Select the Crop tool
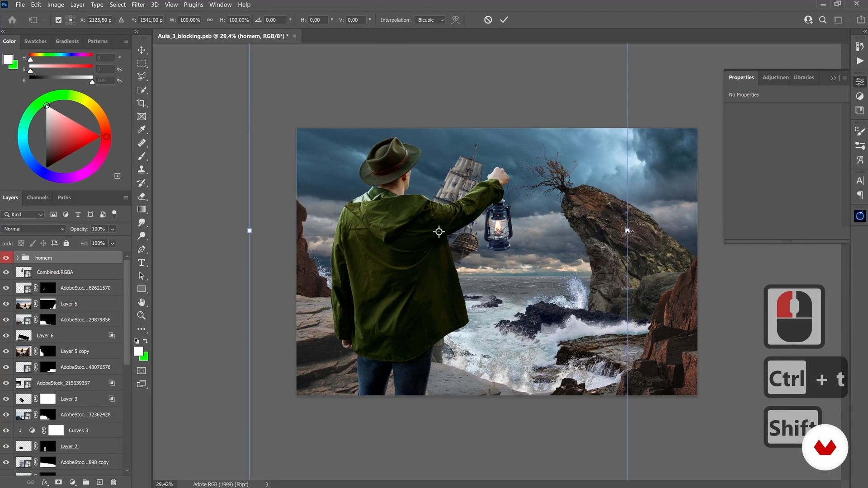 point(142,103)
